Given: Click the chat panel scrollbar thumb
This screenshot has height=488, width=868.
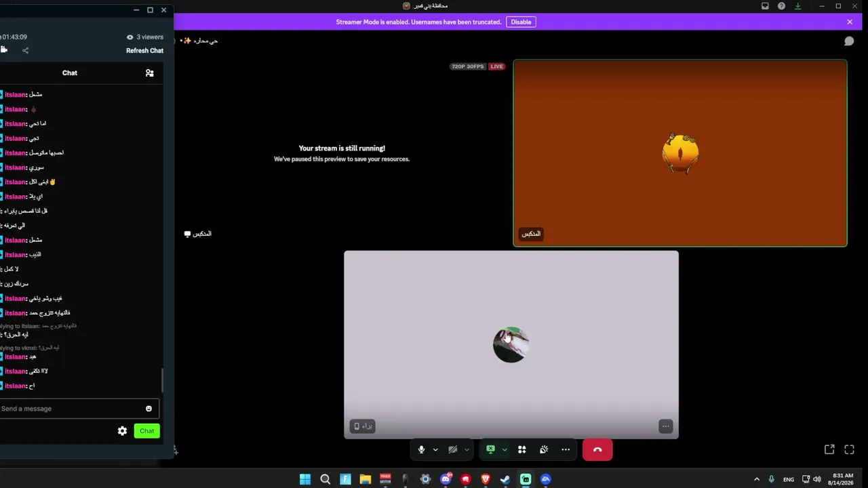Looking at the screenshot, I should coord(161,380).
